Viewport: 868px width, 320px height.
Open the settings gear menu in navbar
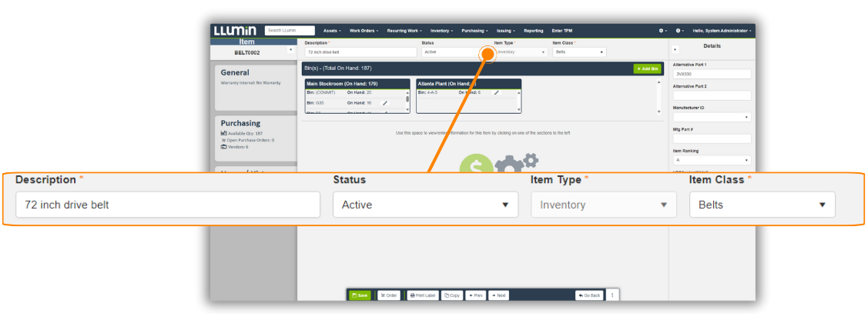[x=662, y=31]
